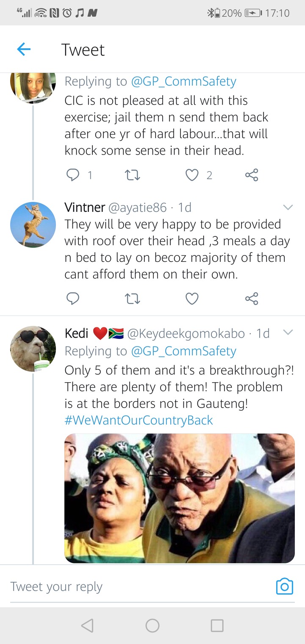Open the attached photo in Kedi's tweet
This screenshot has width=305, height=644.
[x=180, y=498]
